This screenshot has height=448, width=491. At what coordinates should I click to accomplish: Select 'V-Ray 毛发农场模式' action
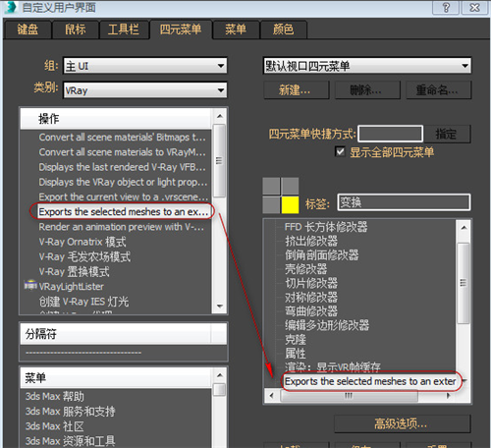coord(84,256)
